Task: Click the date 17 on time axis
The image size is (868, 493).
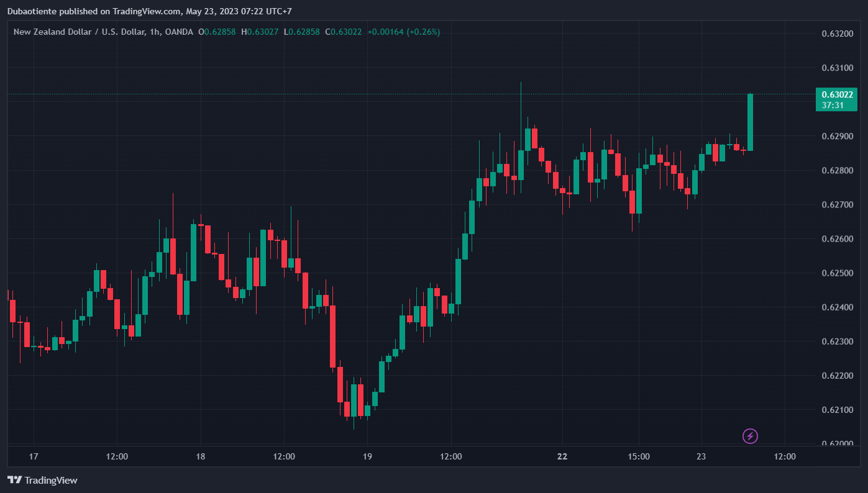Action: tap(34, 457)
